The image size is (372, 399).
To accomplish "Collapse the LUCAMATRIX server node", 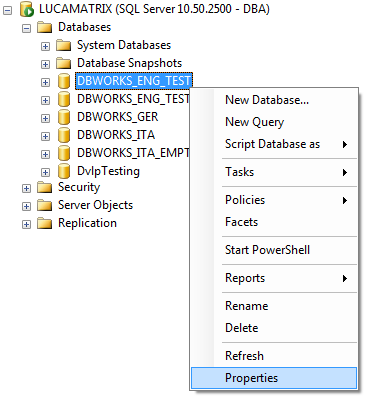I will pos(7,10).
